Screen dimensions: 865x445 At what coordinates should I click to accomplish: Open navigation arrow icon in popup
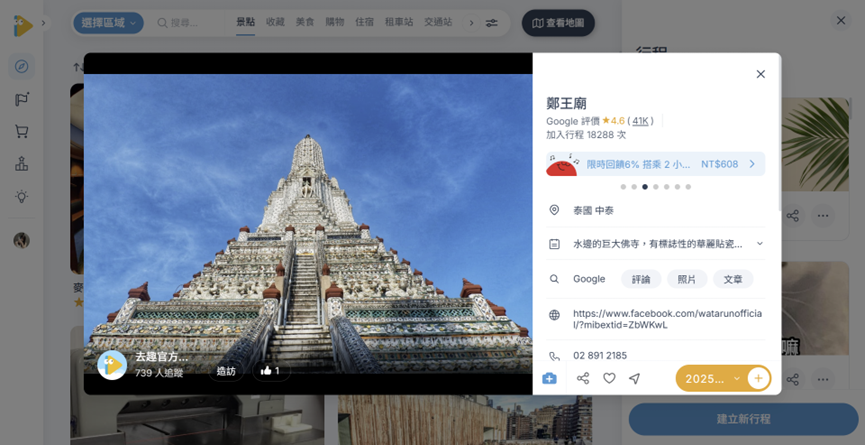coord(634,378)
